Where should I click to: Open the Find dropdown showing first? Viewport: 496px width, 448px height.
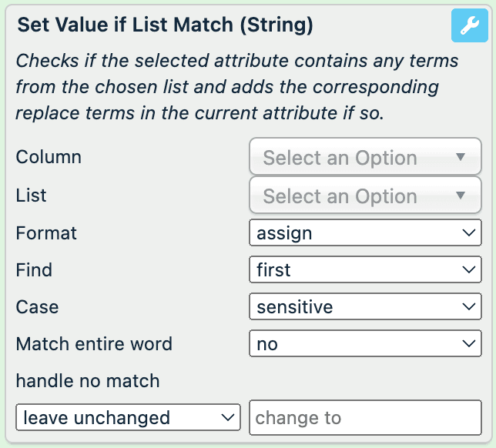point(365,270)
